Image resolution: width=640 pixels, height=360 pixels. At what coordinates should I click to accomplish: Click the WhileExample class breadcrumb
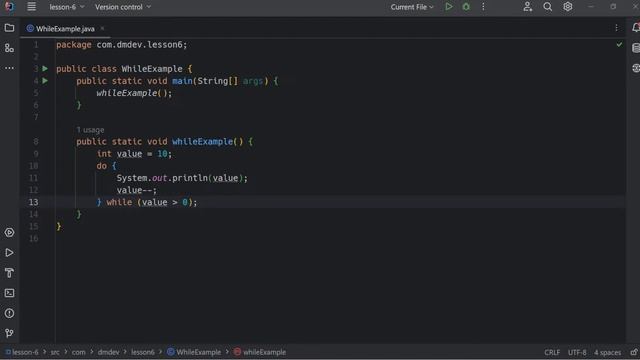pyautogui.click(x=194, y=352)
